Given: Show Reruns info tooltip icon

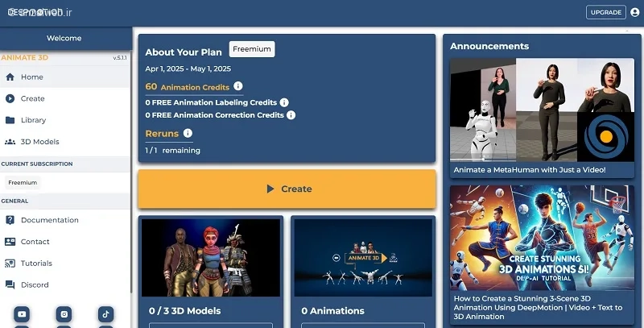Looking at the screenshot, I should click(188, 133).
